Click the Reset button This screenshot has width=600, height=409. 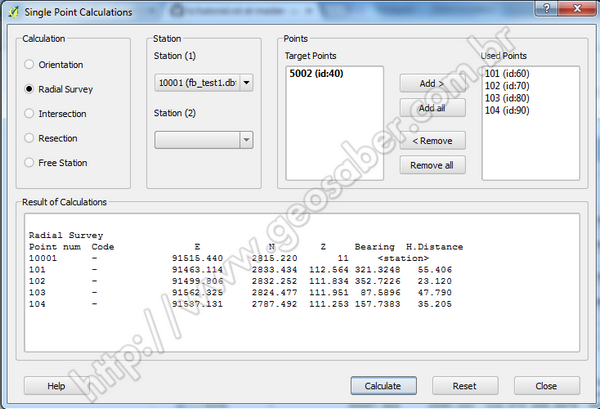click(x=465, y=386)
